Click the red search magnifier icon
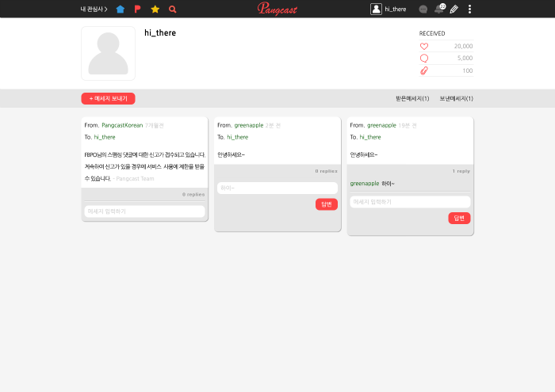The width and height of the screenshot is (555, 392). point(173,9)
